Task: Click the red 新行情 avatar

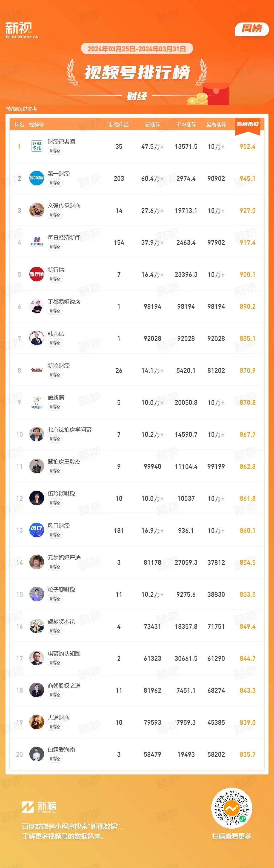Action: (36, 274)
